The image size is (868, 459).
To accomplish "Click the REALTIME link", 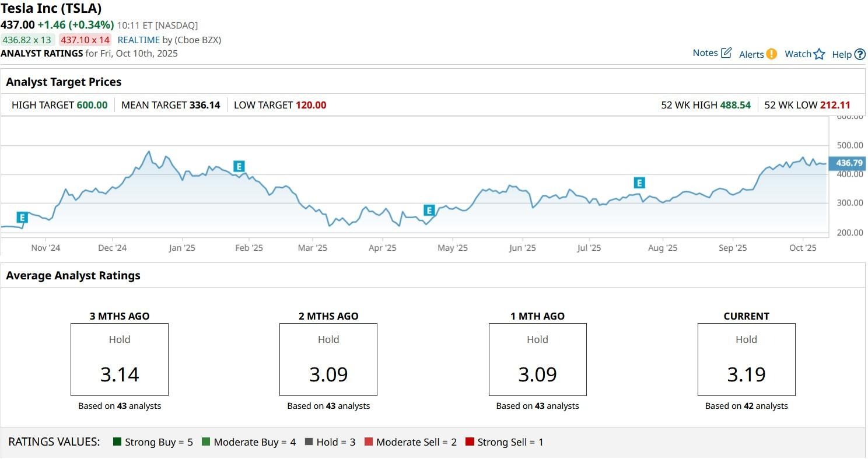I will pos(139,40).
